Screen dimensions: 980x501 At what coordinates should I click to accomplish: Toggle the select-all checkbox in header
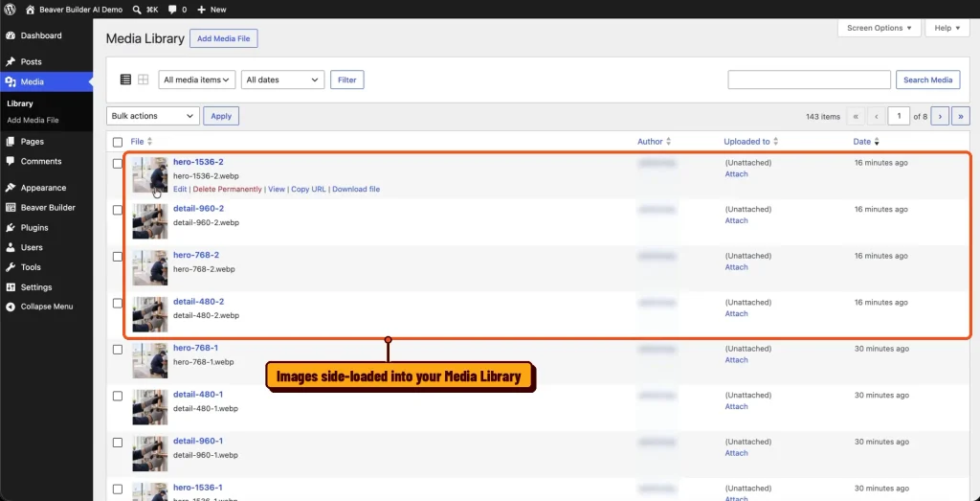click(x=118, y=143)
